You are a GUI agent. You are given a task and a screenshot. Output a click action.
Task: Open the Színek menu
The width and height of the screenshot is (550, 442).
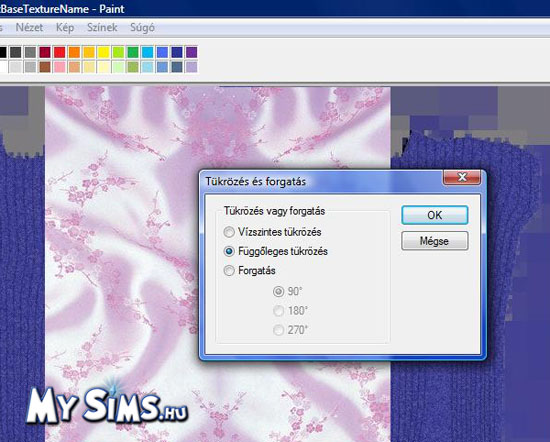[x=102, y=27]
